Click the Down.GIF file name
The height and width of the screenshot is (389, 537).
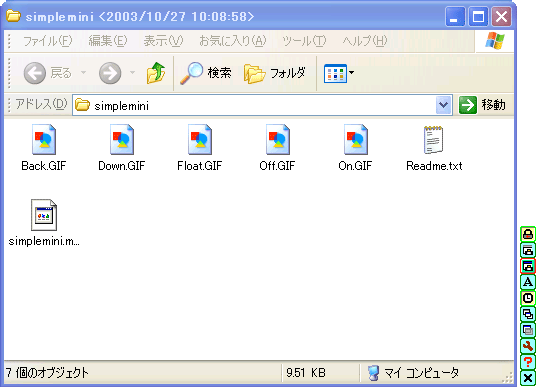click(x=122, y=166)
